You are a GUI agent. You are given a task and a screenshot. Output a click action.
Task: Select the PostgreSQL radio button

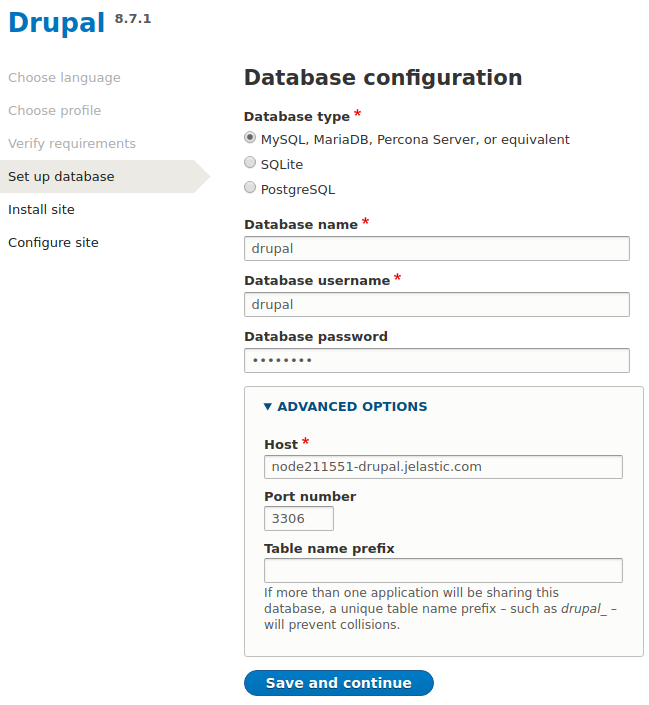250,188
